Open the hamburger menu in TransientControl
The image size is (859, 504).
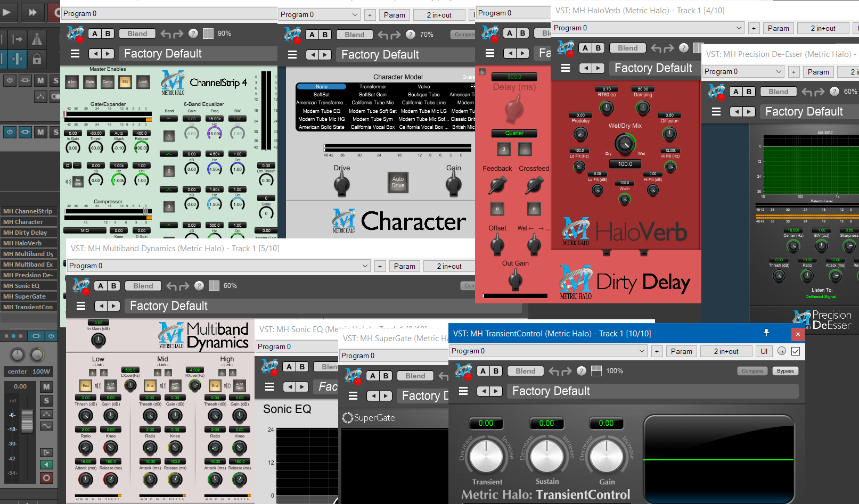pyautogui.click(x=463, y=391)
